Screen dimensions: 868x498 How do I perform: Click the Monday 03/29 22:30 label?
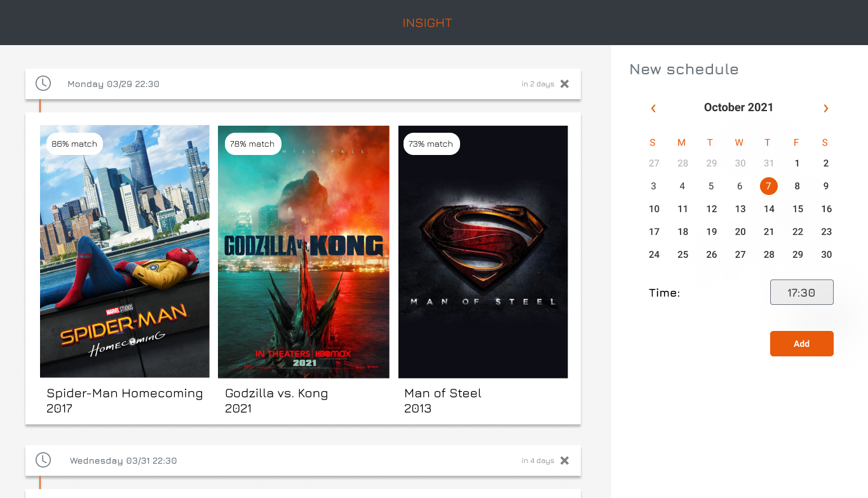pos(113,84)
